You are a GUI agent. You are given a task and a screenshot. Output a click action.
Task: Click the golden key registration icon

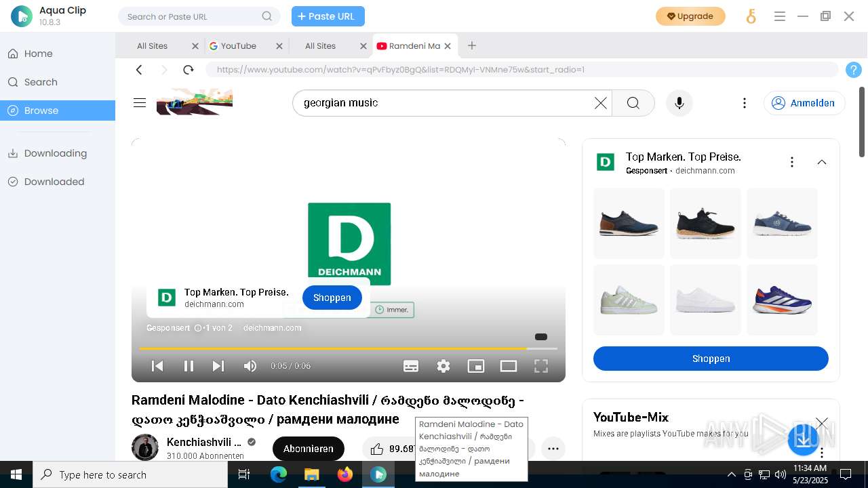[x=751, y=16]
